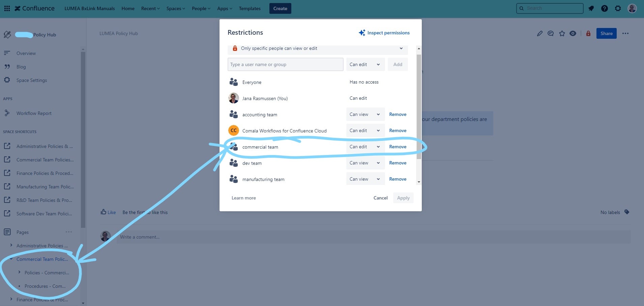Star this page as favorite

tap(562, 33)
